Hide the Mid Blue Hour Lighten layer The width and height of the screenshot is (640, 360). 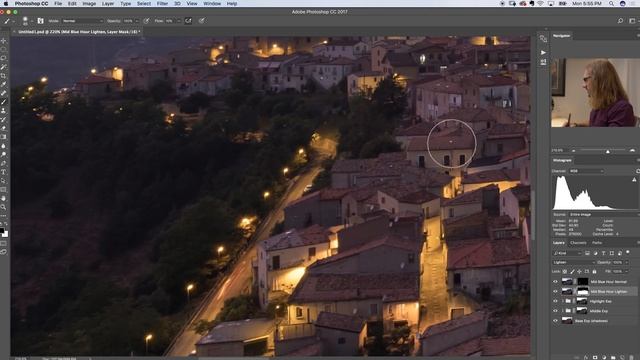click(555, 291)
